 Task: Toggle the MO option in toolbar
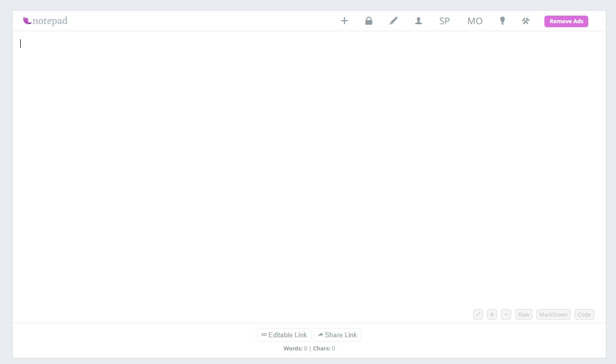[x=475, y=21]
